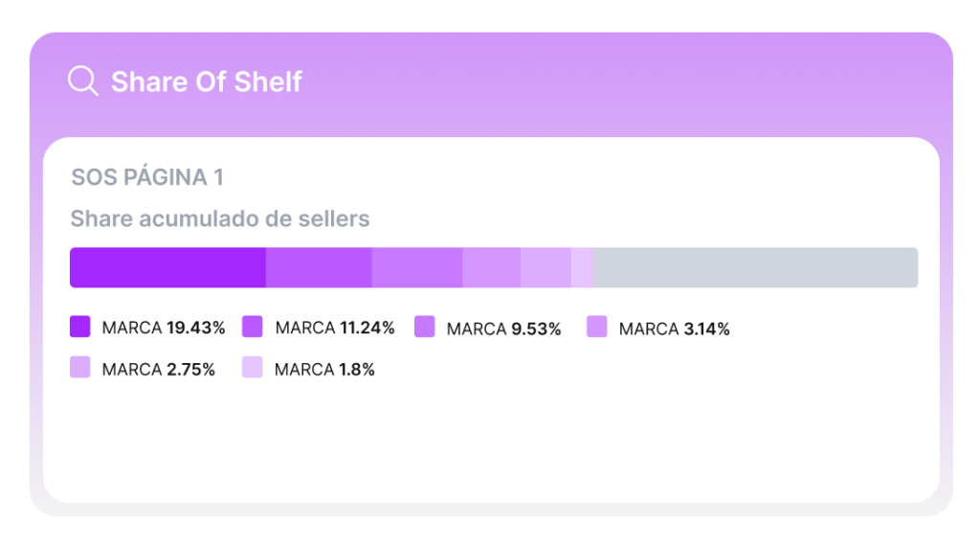Choose the MARCA 1.8% legend label
Image resolution: width=980 pixels, height=546 pixels.
tap(324, 369)
